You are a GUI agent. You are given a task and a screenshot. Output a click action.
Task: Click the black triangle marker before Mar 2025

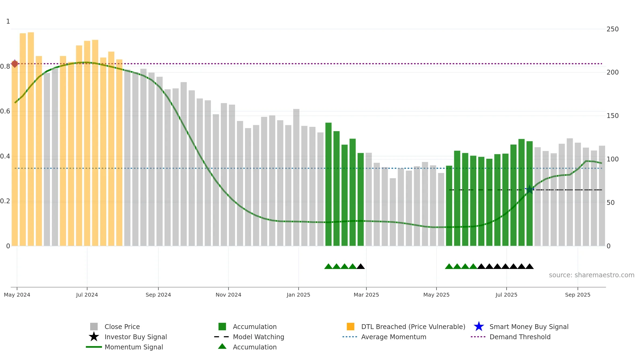pyautogui.click(x=361, y=266)
